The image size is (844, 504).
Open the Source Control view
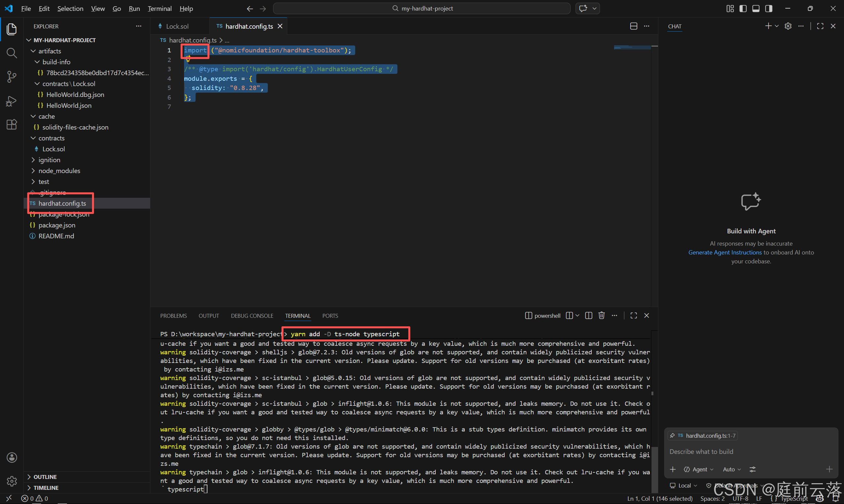point(12,77)
